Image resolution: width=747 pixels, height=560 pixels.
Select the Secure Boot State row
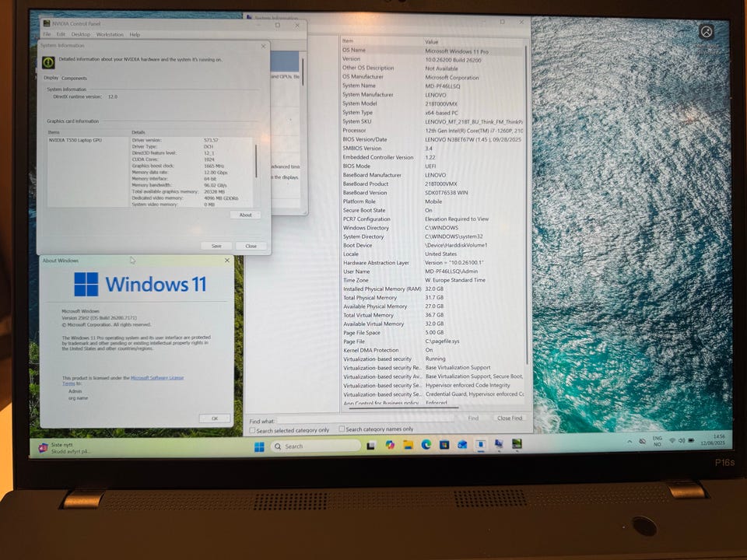(433, 210)
